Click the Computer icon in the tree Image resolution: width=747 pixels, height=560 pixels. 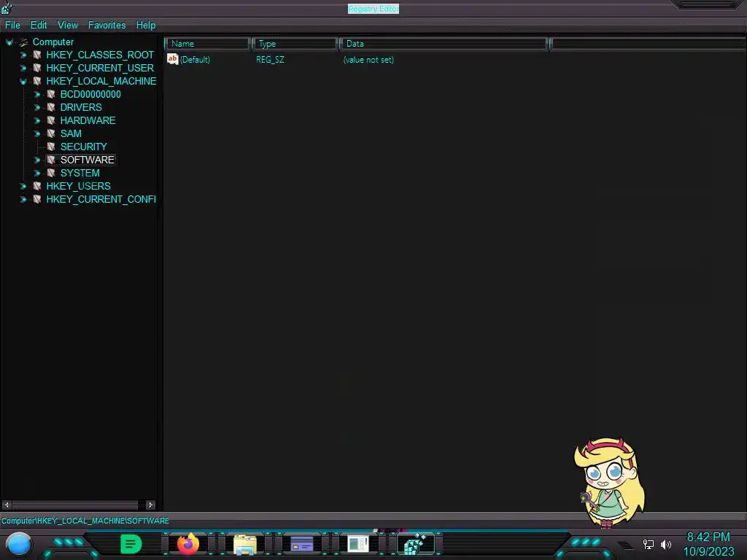tap(23, 42)
